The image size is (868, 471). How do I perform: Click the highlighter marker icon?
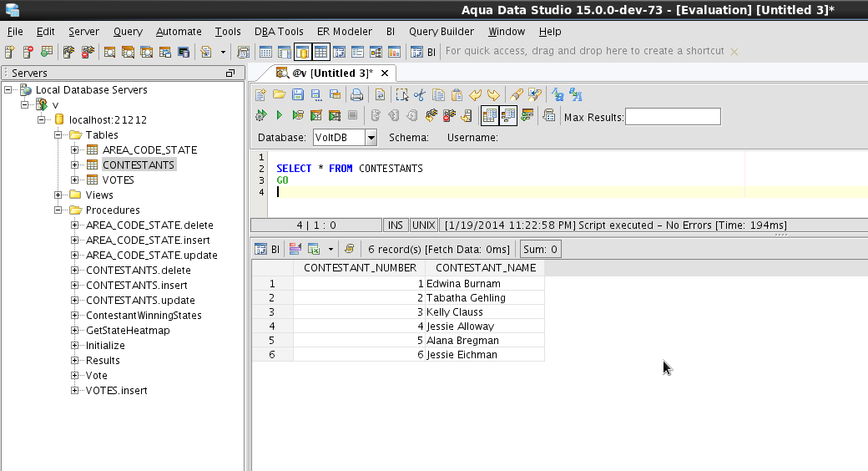click(x=517, y=94)
